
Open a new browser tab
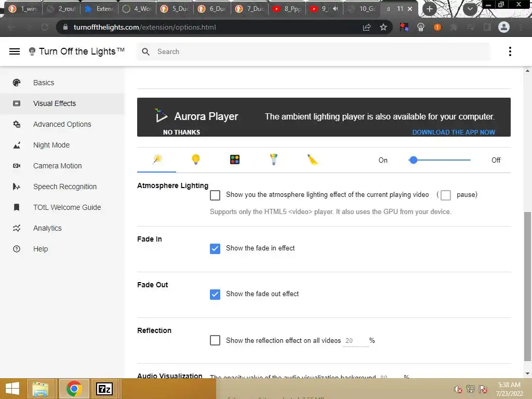[430, 9]
